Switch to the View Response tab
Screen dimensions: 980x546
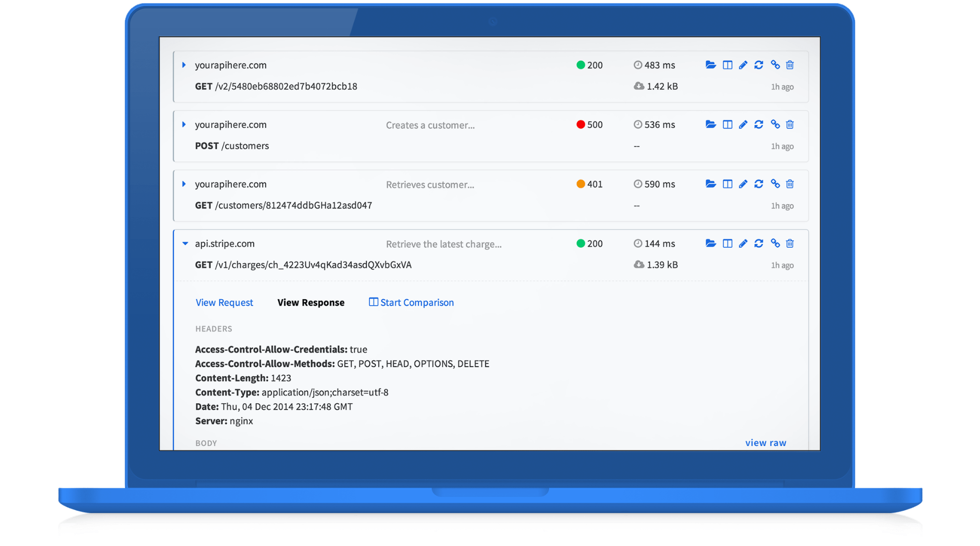pyautogui.click(x=311, y=302)
